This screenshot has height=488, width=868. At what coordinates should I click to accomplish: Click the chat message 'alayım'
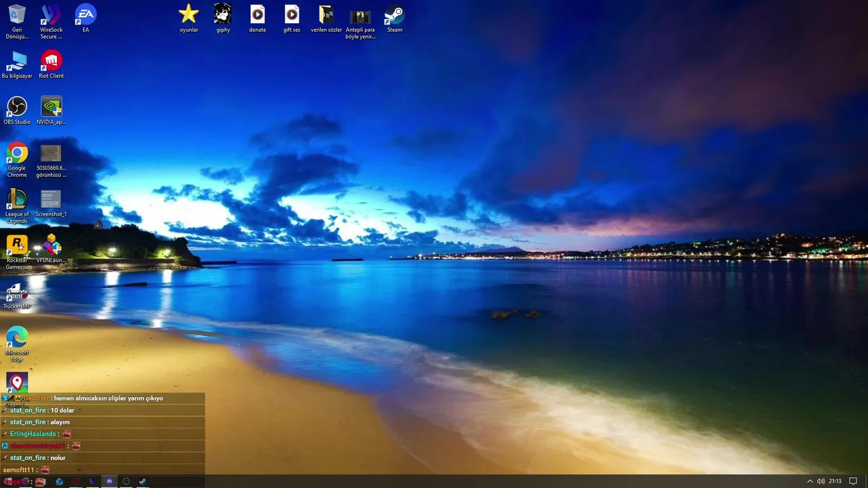coord(60,422)
